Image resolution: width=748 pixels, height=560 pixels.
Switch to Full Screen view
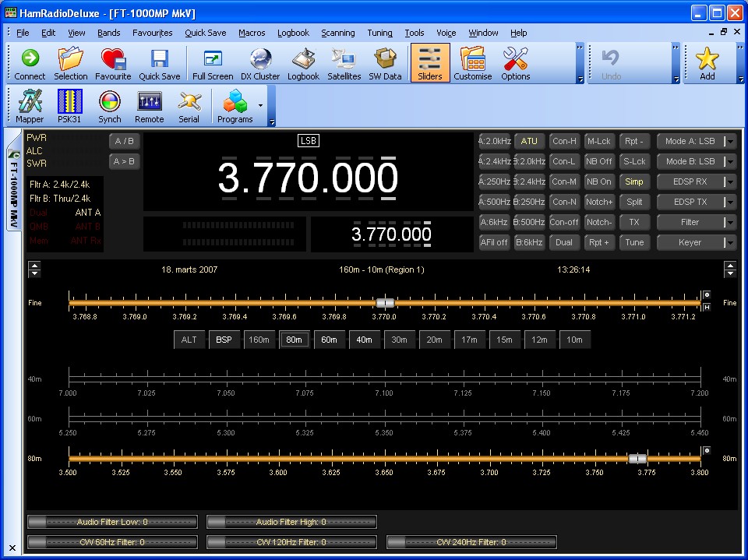pyautogui.click(x=213, y=63)
